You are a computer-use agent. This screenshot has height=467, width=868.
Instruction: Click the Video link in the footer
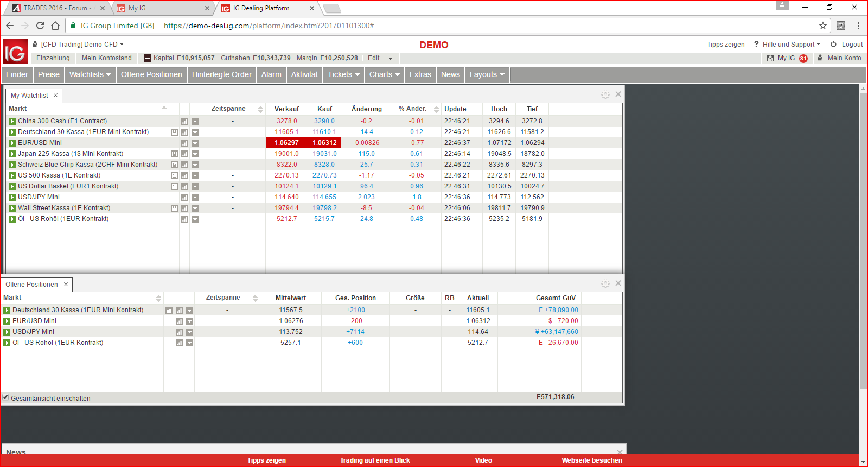(x=483, y=460)
